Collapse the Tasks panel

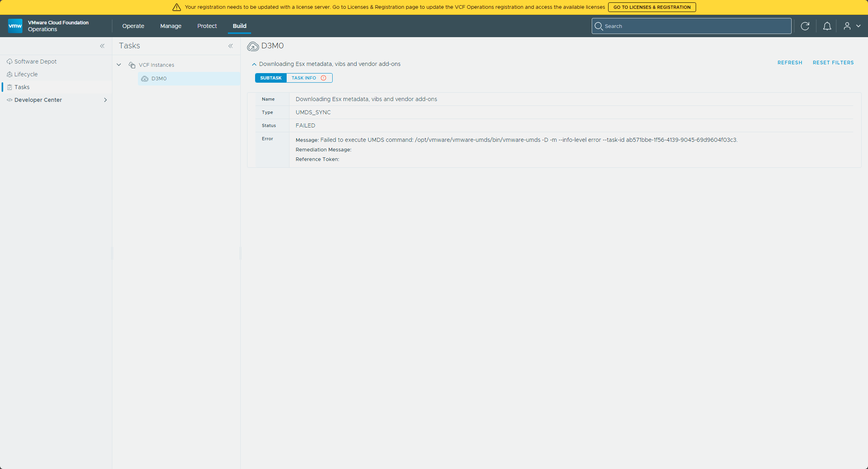point(231,46)
